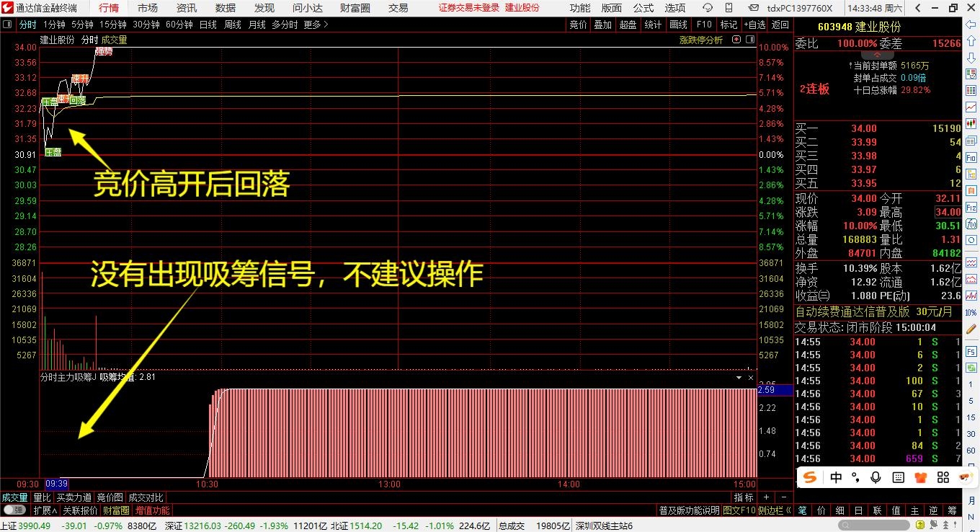Open the 资讯 menu tab

pyautogui.click(x=187, y=8)
